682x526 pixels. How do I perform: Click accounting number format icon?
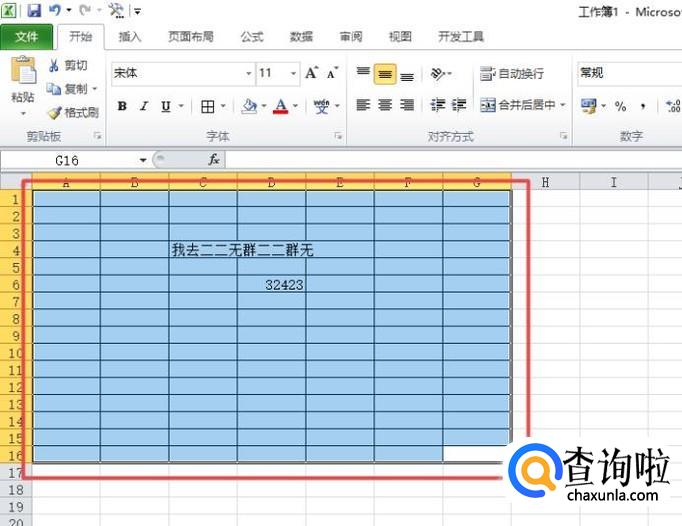click(x=589, y=106)
